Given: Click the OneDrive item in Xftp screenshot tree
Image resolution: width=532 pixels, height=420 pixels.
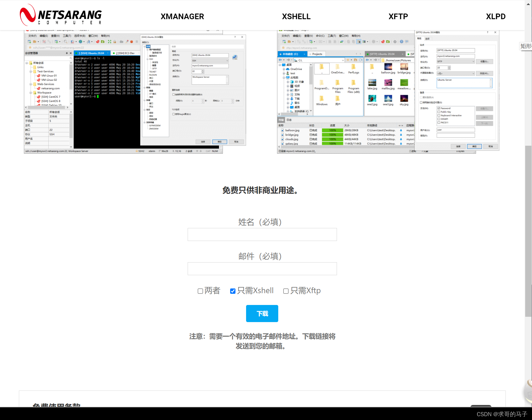Looking at the screenshot, I should (296, 69).
